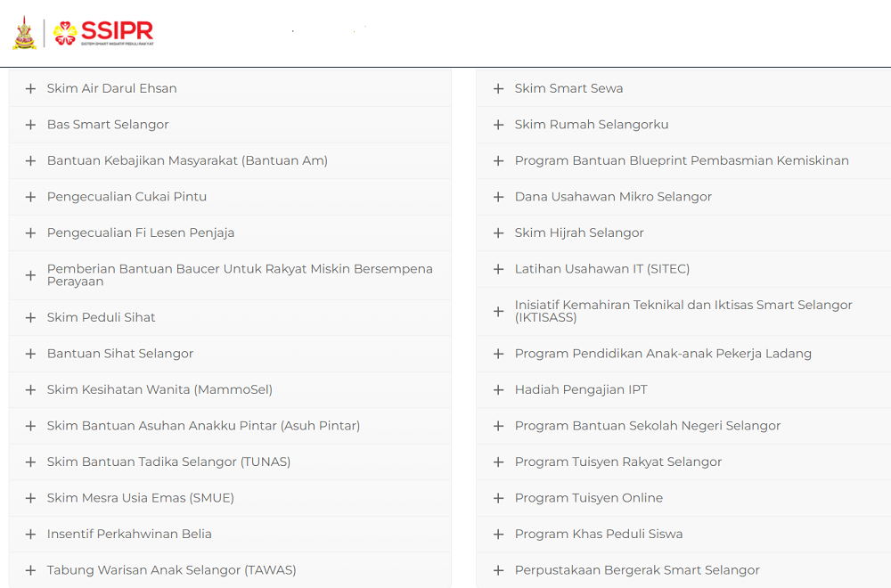Open 'Program Bantuan Sekolah Negeri Selangor' text

[x=648, y=426]
